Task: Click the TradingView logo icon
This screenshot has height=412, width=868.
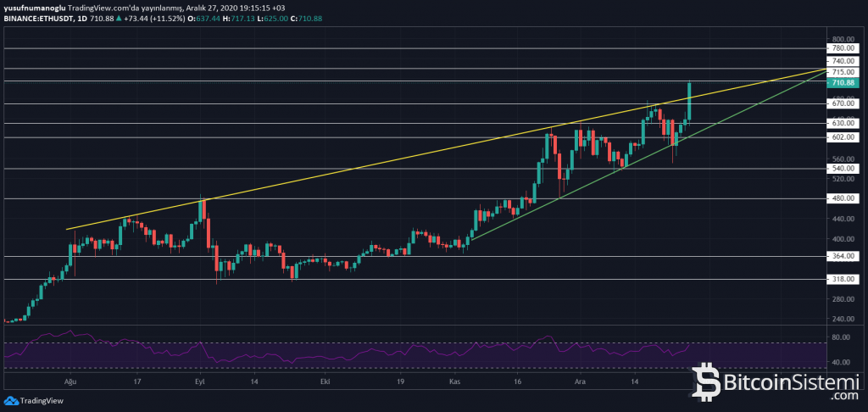Action: [x=11, y=401]
